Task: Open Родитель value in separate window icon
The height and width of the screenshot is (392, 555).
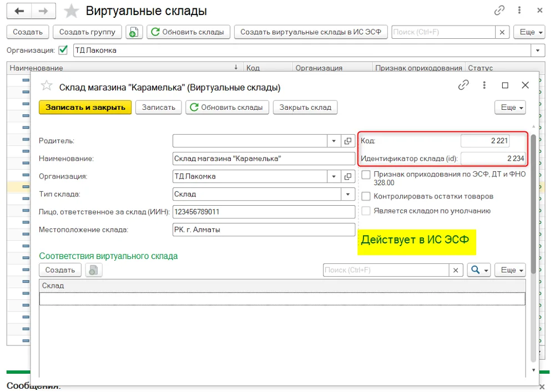Action: coord(348,141)
